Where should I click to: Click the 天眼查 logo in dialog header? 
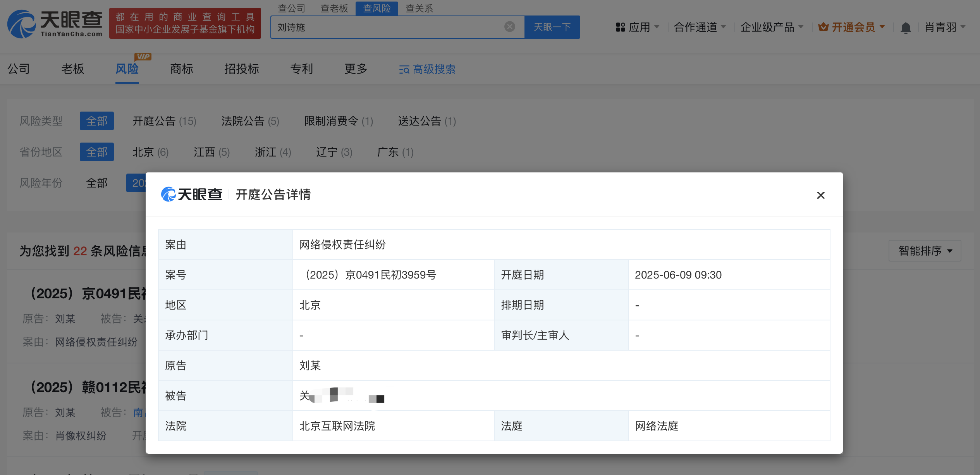click(x=192, y=194)
